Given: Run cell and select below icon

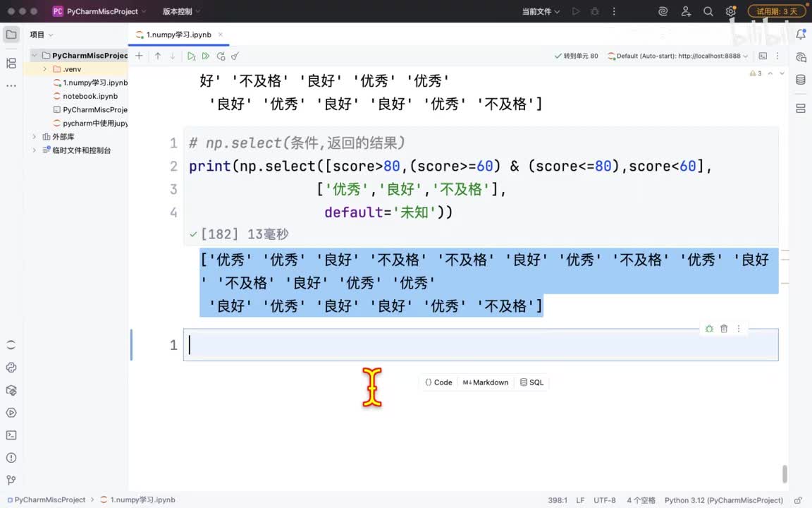Looking at the screenshot, I should click(191, 56).
